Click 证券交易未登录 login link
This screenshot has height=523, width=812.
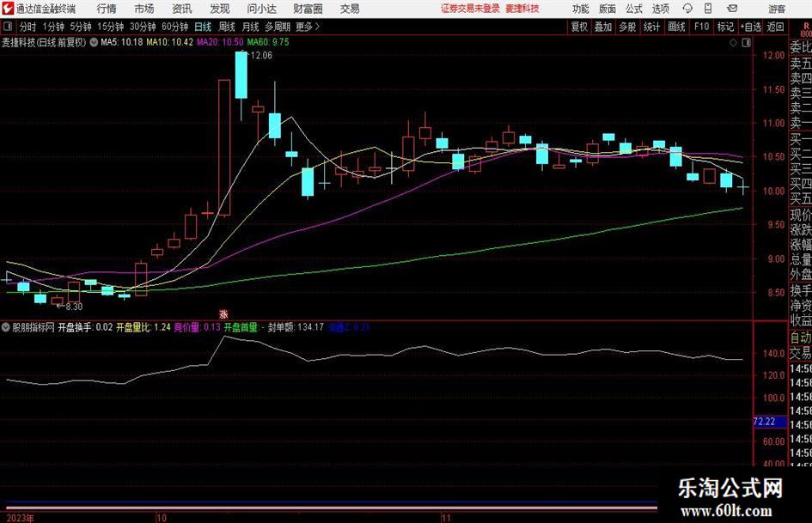(x=470, y=9)
